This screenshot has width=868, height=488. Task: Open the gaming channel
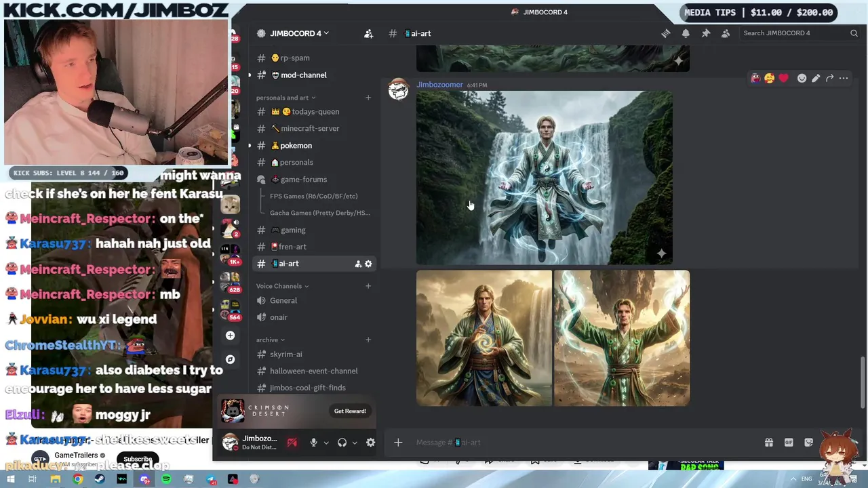click(313, 230)
